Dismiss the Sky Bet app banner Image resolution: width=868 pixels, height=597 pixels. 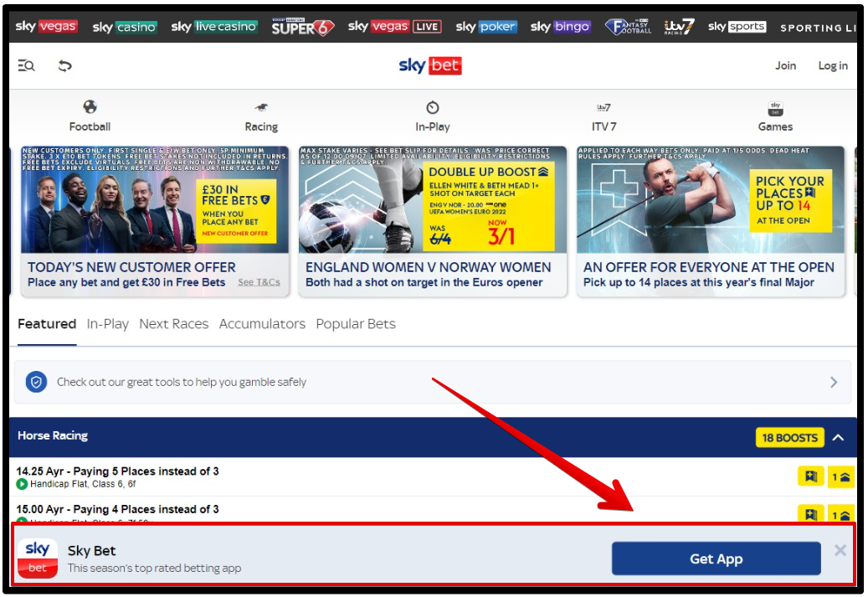(x=840, y=550)
